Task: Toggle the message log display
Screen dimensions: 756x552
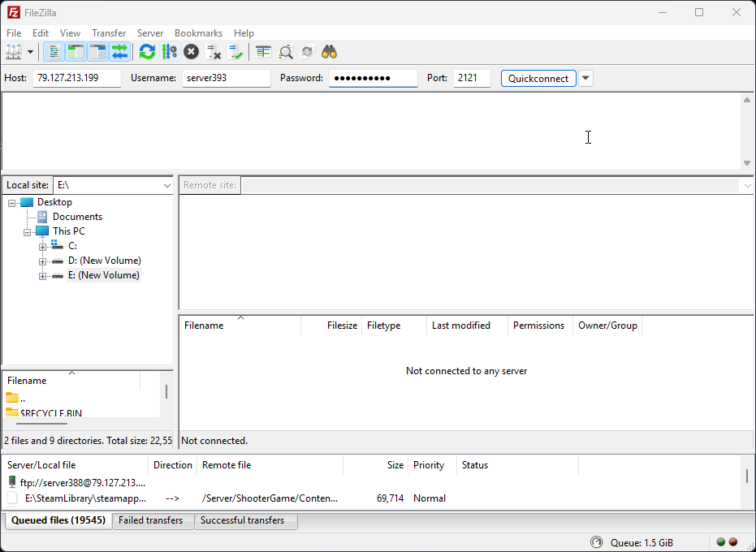Action: click(x=54, y=52)
